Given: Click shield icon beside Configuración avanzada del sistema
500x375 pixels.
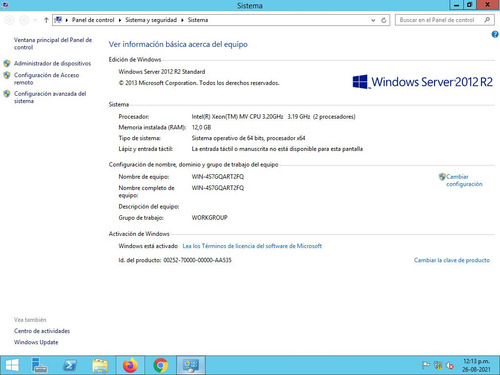Looking at the screenshot, I should point(7,94).
